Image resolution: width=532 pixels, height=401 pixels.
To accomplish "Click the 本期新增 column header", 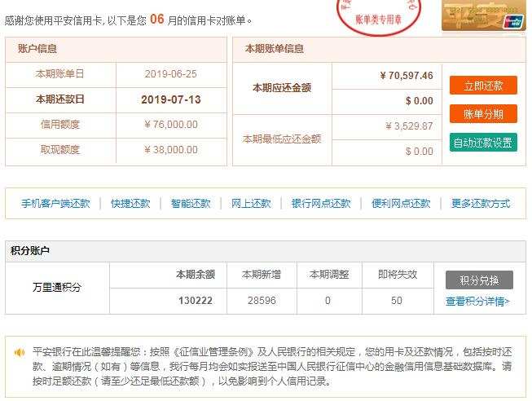I will tap(262, 275).
